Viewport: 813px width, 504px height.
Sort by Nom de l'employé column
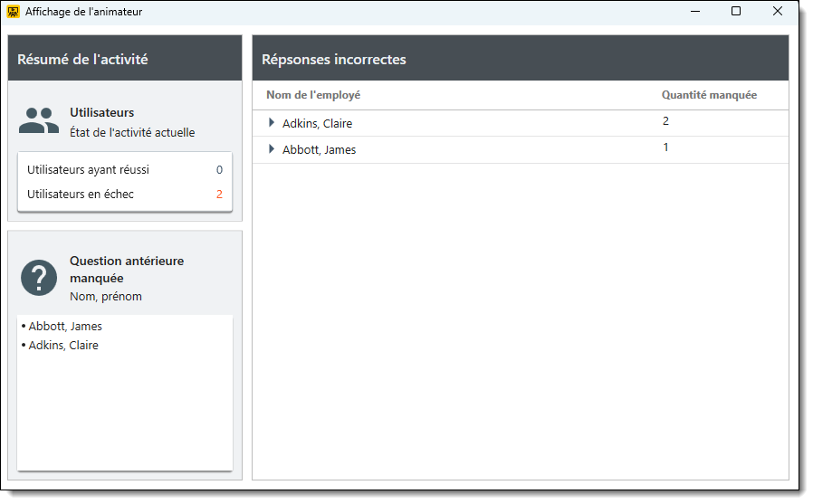pyautogui.click(x=313, y=95)
